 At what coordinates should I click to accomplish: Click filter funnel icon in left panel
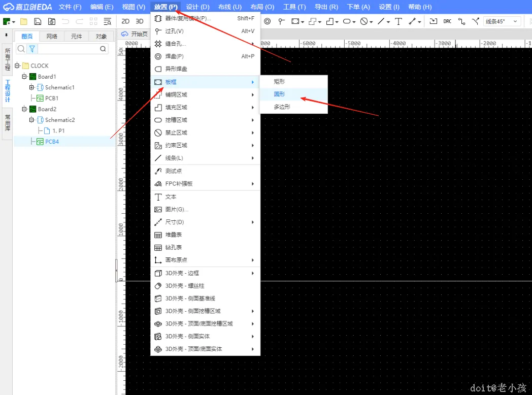(x=32, y=49)
